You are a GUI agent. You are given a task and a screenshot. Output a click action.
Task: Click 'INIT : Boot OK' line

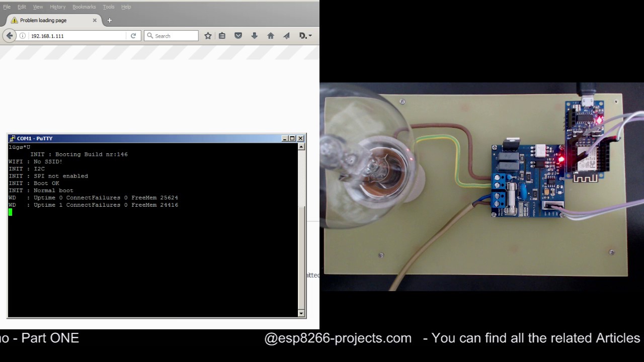34,183
